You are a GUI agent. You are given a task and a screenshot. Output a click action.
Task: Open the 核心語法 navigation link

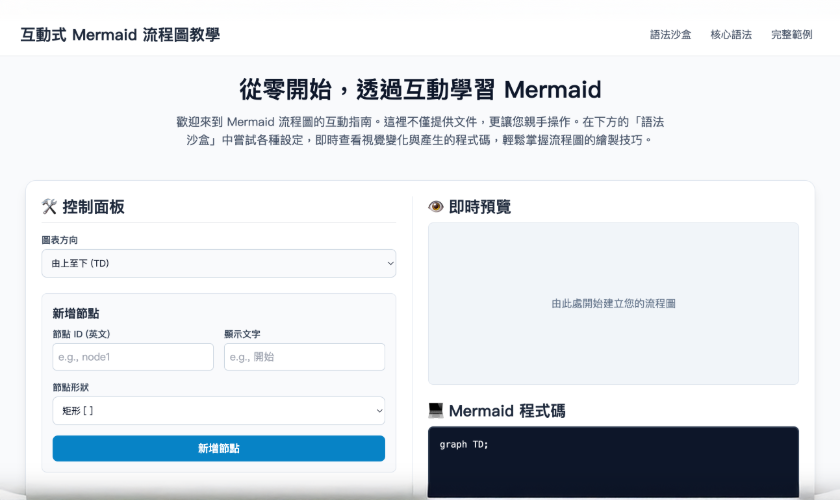pos(731,35)
